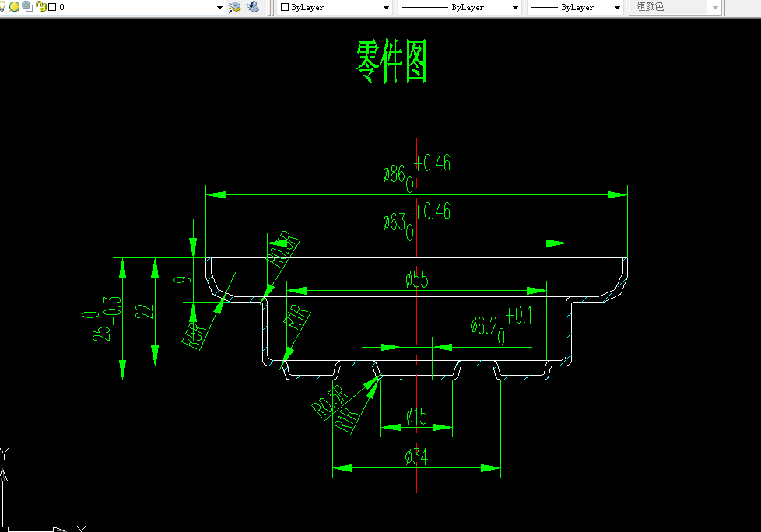
Task: Toggle layer 0 off via the lightbulb
Action: pyautogui.click(x=4, y=7)
